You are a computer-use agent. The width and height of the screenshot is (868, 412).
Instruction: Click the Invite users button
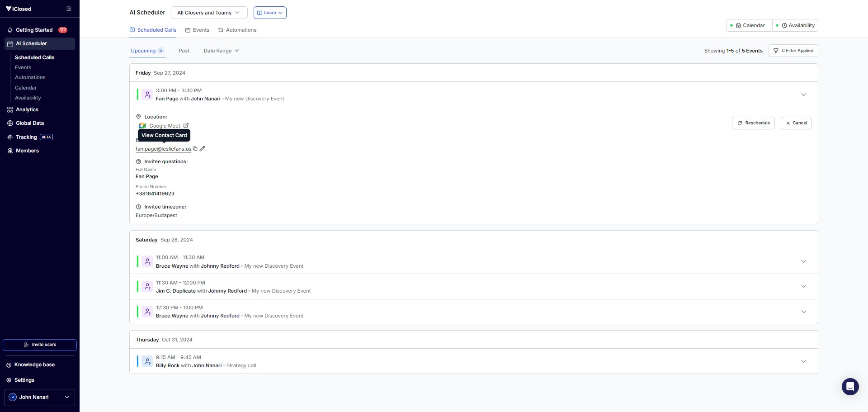(40, 345)
